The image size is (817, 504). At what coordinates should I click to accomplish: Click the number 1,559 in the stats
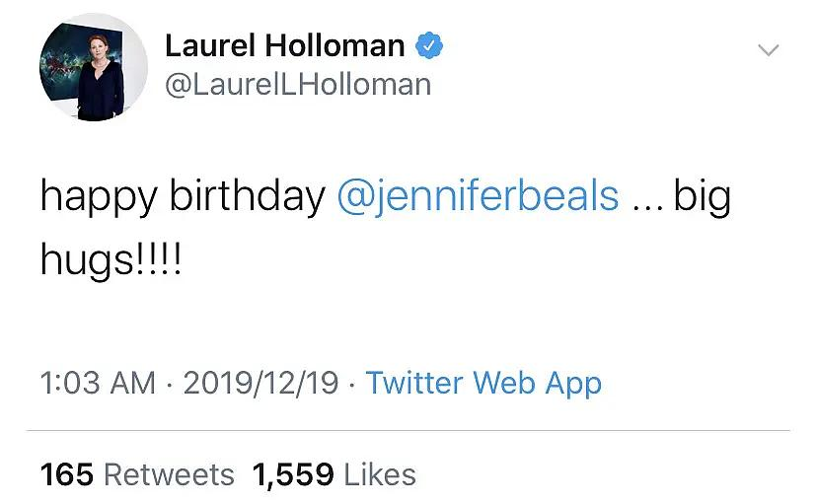click(x=292, y=474)
